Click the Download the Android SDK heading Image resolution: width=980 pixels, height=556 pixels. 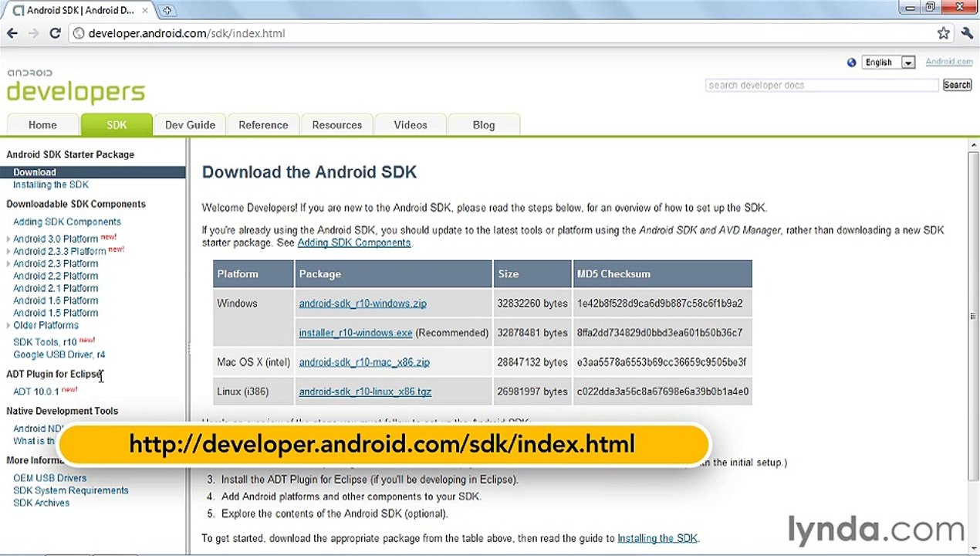(x=309, y=172)
